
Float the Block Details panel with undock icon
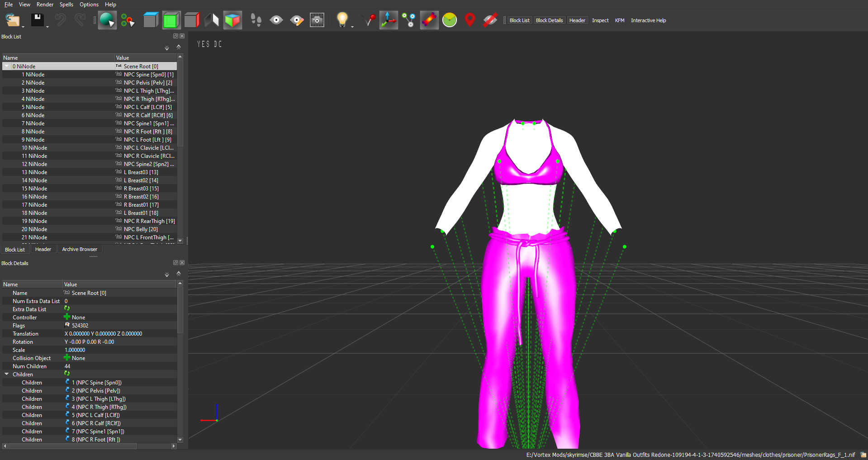pos(175,263)
